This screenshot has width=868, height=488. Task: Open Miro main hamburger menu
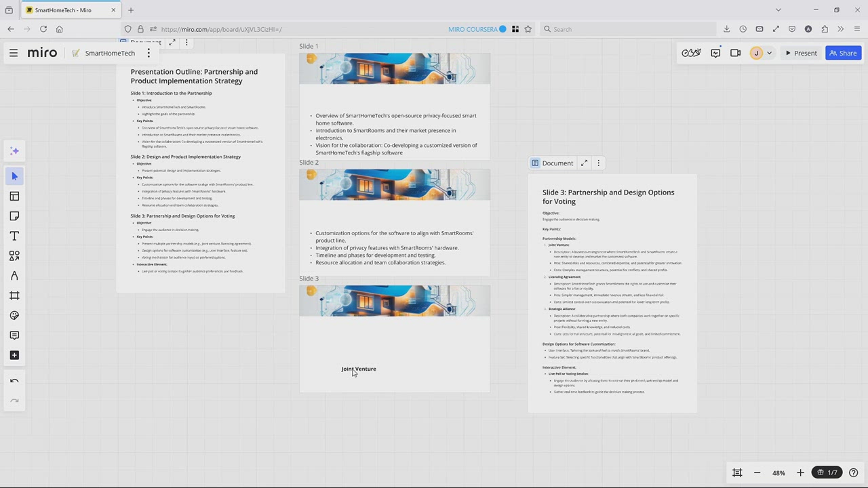coord(14,53)
